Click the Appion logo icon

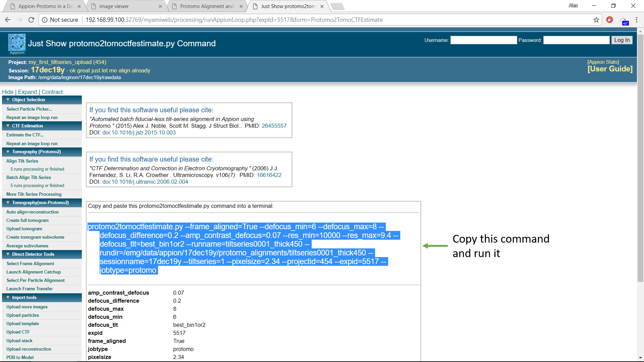17,44
